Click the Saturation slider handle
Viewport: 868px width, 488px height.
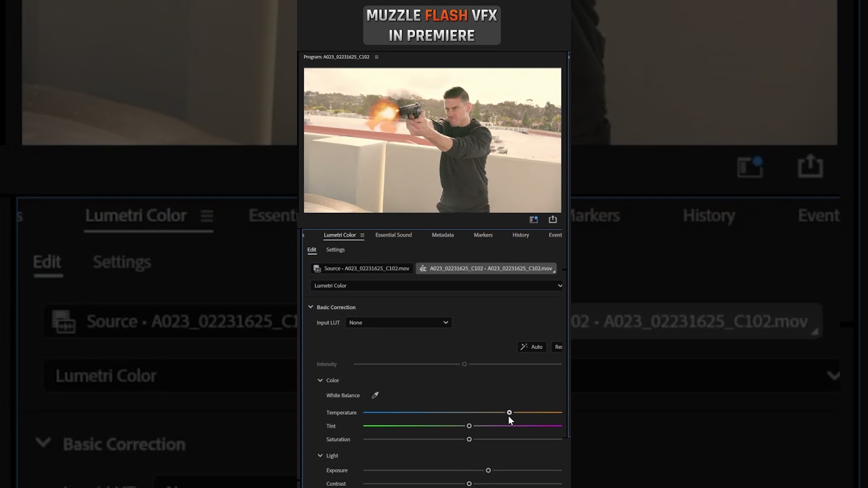pos(469,439)
